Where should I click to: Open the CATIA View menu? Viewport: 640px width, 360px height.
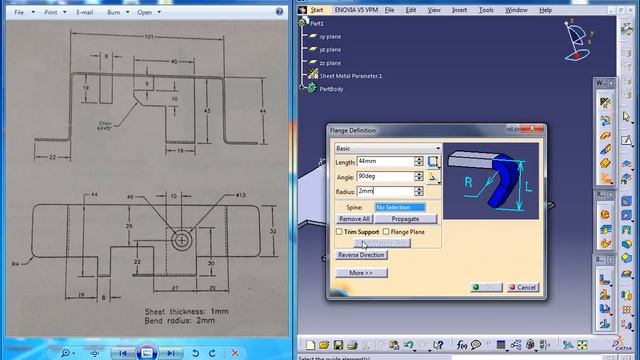pos(434,10)
